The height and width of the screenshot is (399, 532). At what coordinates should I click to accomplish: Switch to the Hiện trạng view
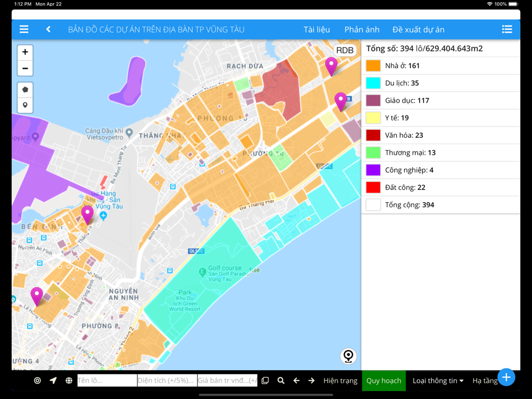(340, 381)
